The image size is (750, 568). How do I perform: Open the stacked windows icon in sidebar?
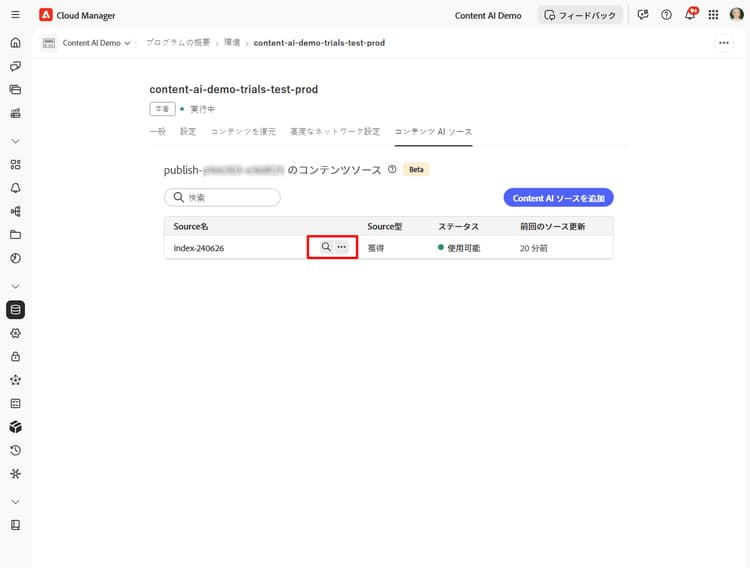15,89
